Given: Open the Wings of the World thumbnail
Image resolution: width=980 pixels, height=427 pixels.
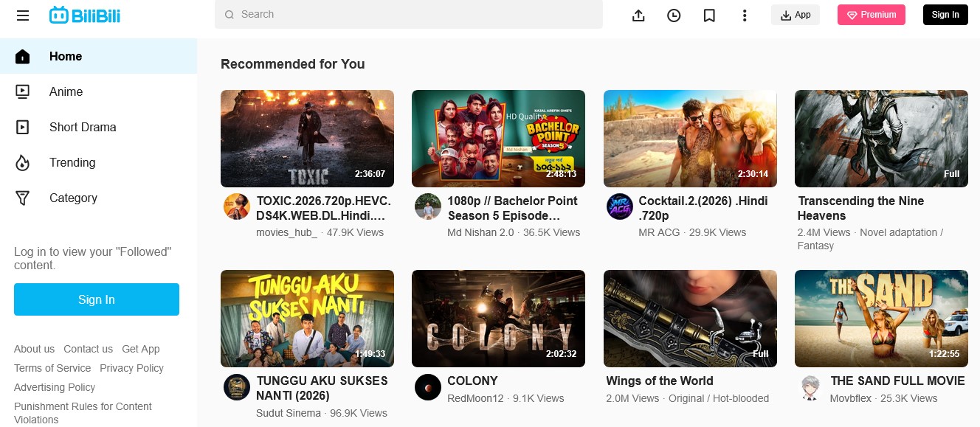Looking at the screenshot, I should (690, 319).
